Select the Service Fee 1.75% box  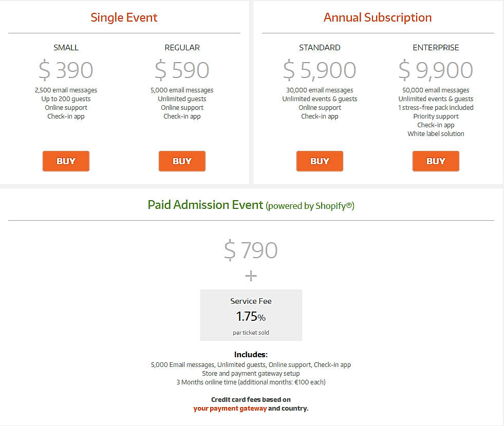coord(251,315)
